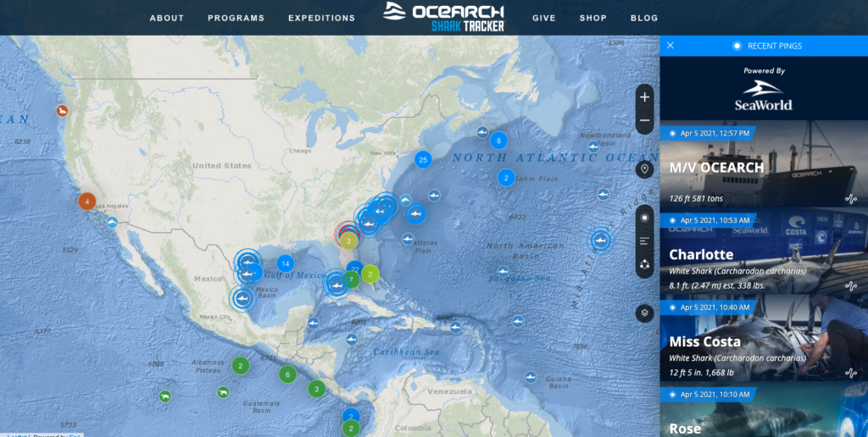
Task: Open green cluster 7 near Florida Keys
Action: tap(351, 279)
